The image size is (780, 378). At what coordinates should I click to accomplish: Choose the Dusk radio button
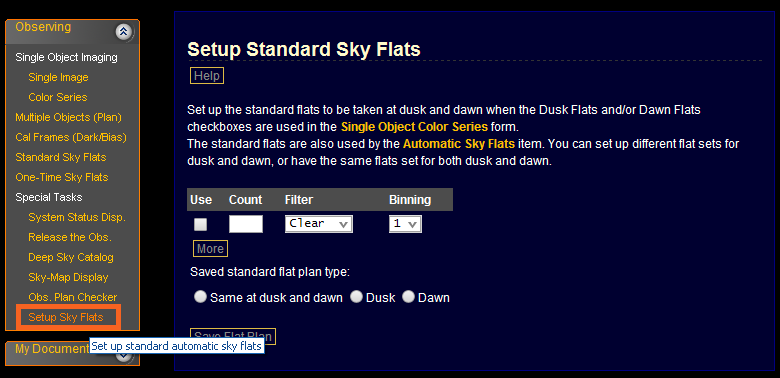coord(356,297)
